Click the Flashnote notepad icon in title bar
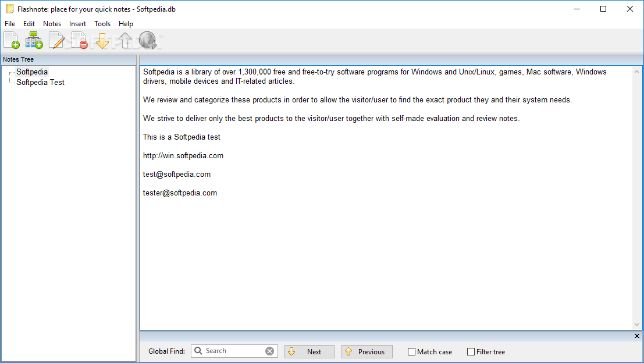644x363 pixels. (9, 9)
